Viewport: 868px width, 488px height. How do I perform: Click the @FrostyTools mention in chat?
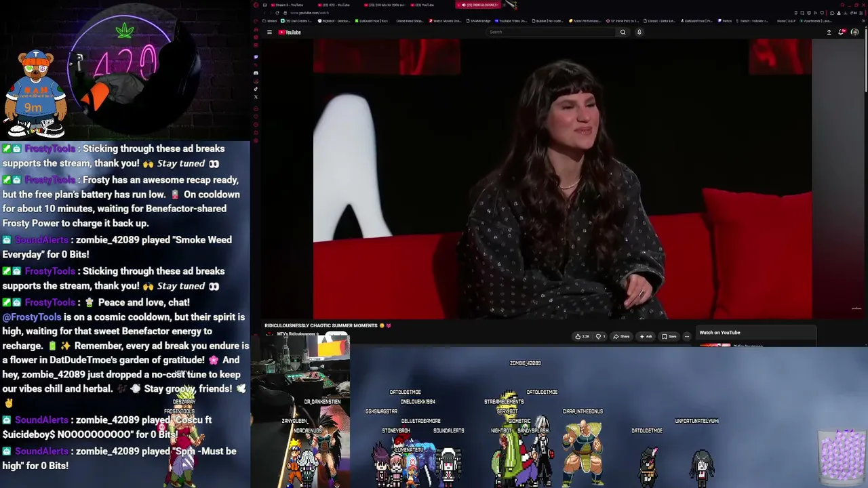32,317
